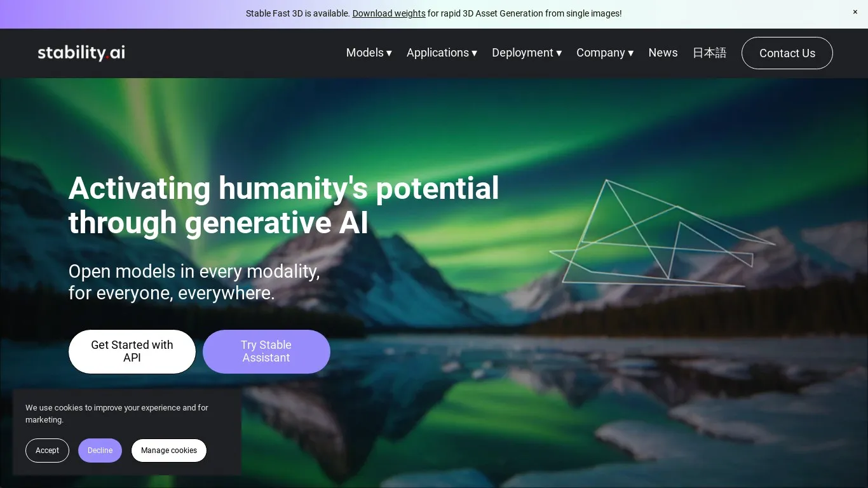Screen dimensions: 868x488
Task: Decline cookies in the consent popup
Action: point(100,451)
